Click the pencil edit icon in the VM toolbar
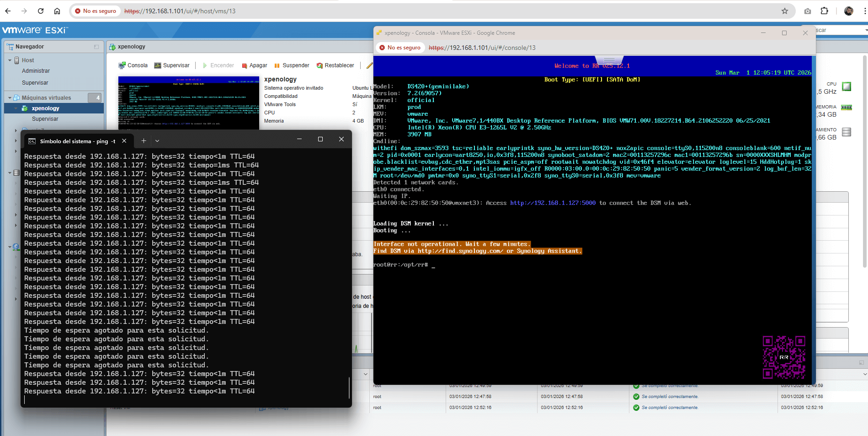 pos(369,65)
